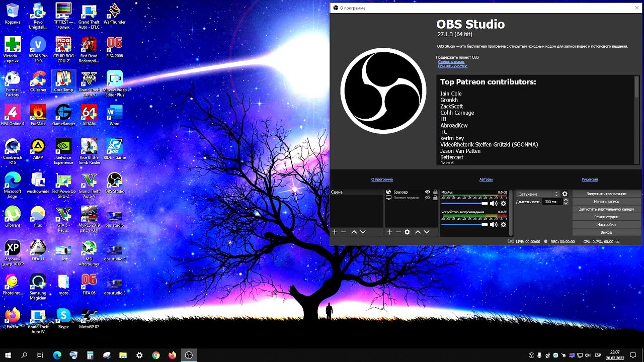Screen dimensions: 644x362
Task: Select the GeForce Experience desktop icon
Action: pyautogui.click(x=63, y=152)
